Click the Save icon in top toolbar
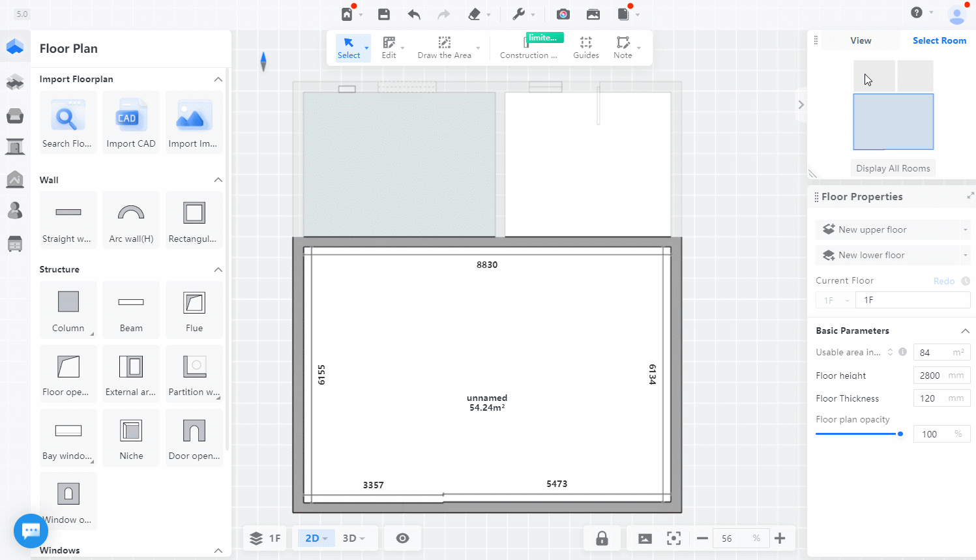Screen dimensions: 976x560 384,14
